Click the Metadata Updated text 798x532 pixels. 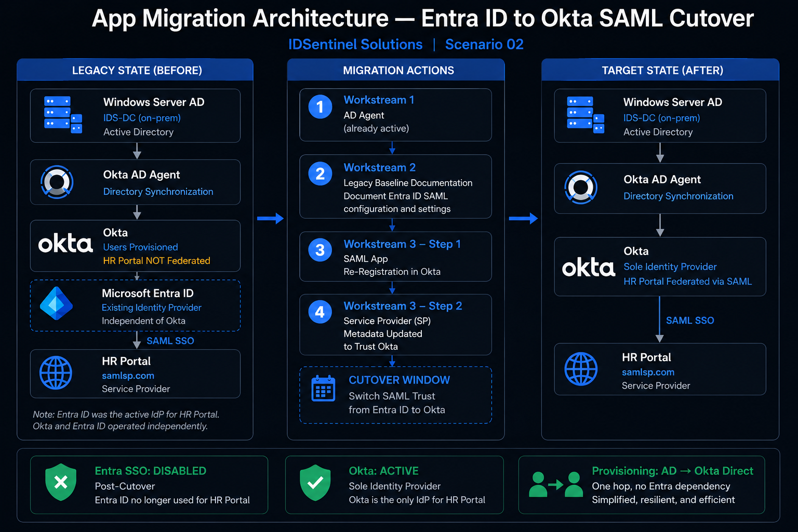tap(383, 334)
